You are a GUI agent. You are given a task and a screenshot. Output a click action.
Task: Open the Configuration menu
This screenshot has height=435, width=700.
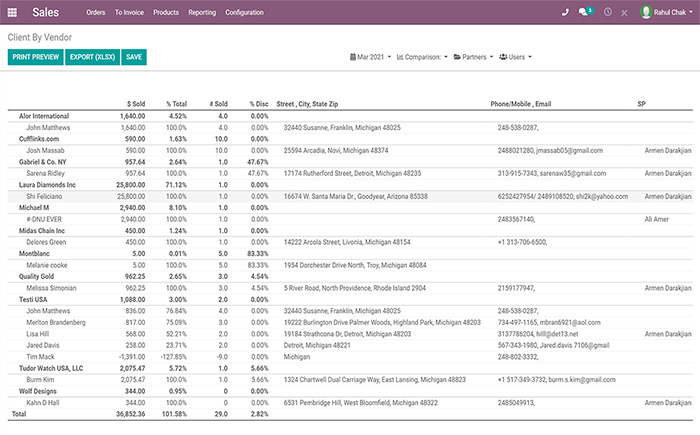point(244,13)
